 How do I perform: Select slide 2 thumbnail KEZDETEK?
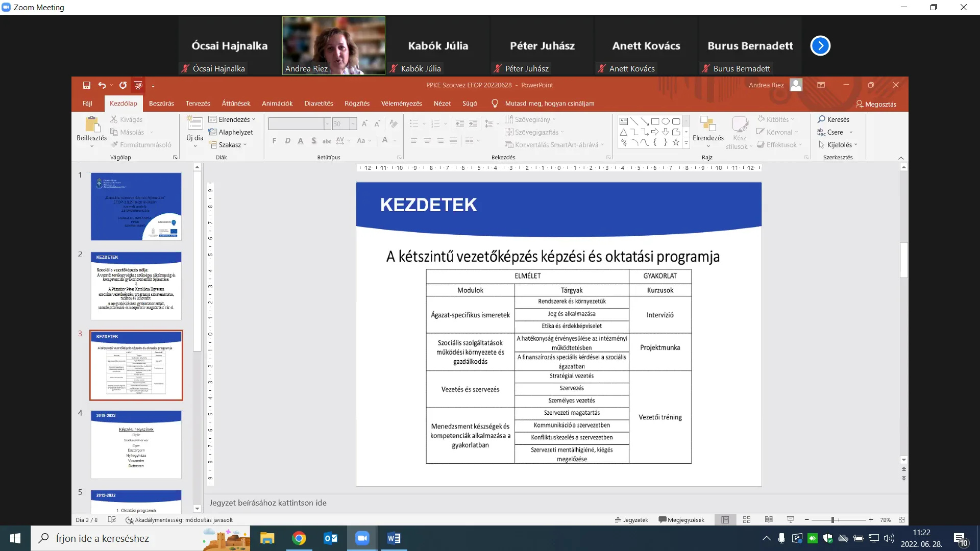(x=136, y=286)
